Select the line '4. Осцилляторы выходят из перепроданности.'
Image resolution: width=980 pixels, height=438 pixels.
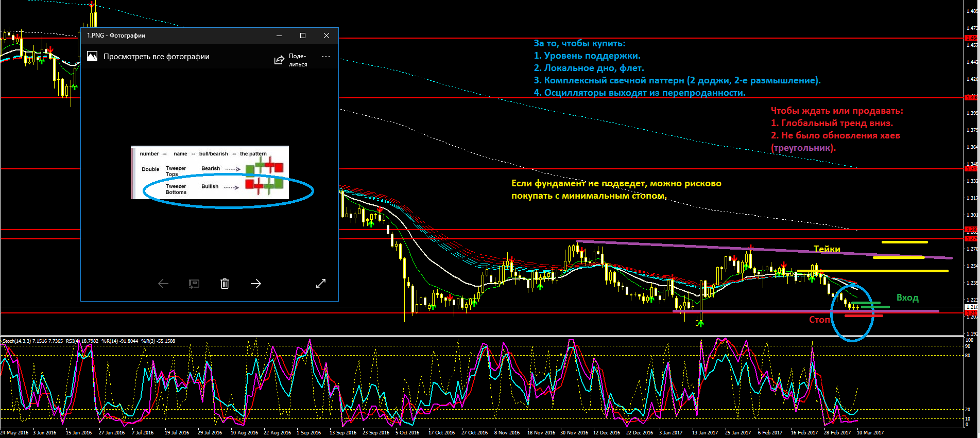[640, 93]
